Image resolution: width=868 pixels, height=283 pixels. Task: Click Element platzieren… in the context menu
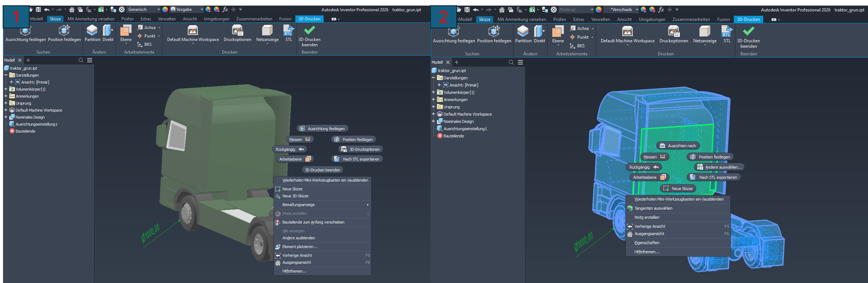(300, 247)
